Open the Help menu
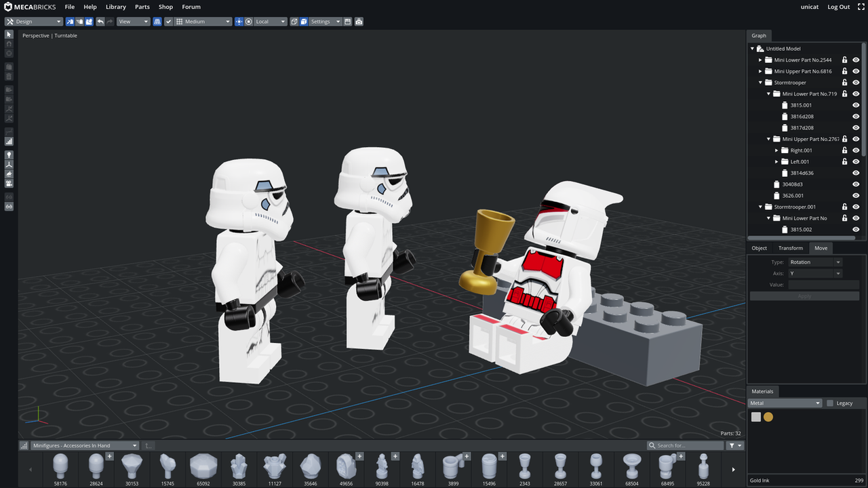The image size is (868, 488). click(90, 7)
